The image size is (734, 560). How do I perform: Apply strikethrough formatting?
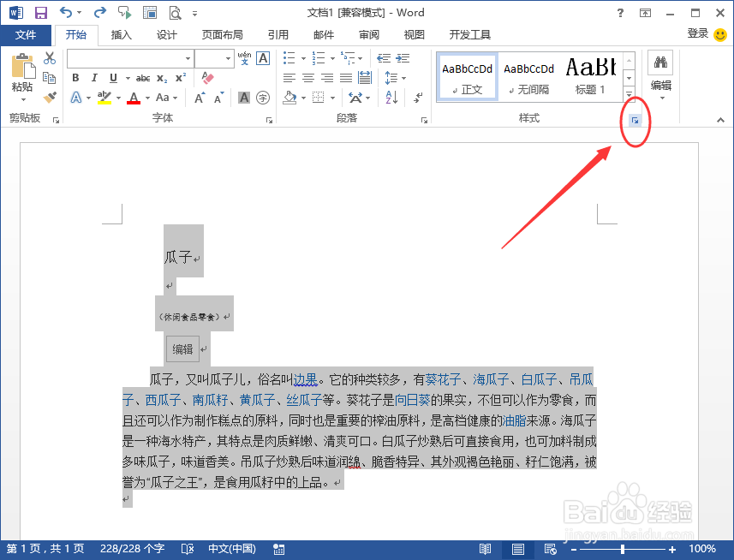click(x=143, y=77)
